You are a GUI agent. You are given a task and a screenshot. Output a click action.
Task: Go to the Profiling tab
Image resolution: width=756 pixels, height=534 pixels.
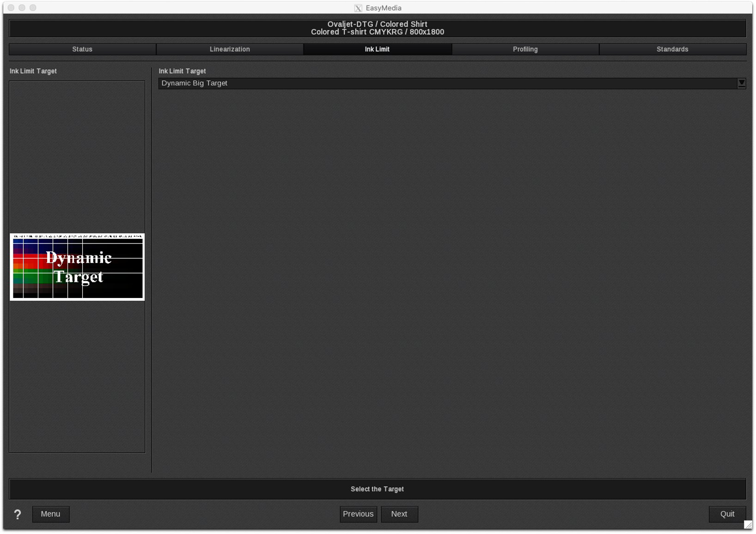click(x=525, y=49)
